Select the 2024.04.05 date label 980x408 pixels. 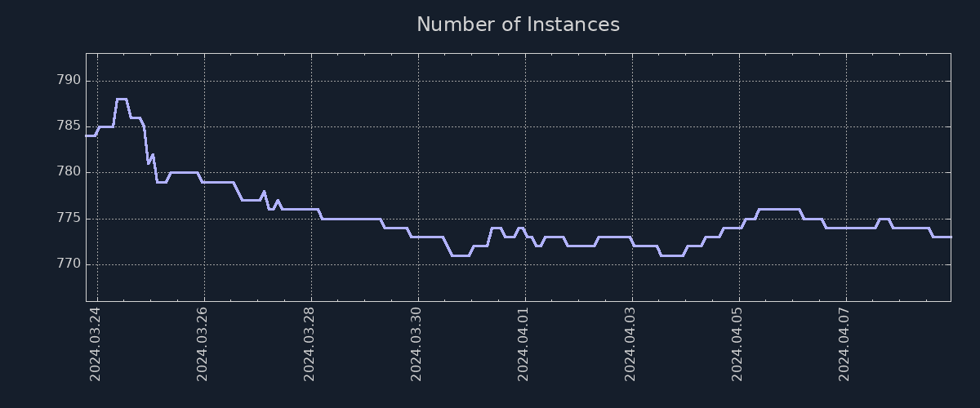coord(737,344)
